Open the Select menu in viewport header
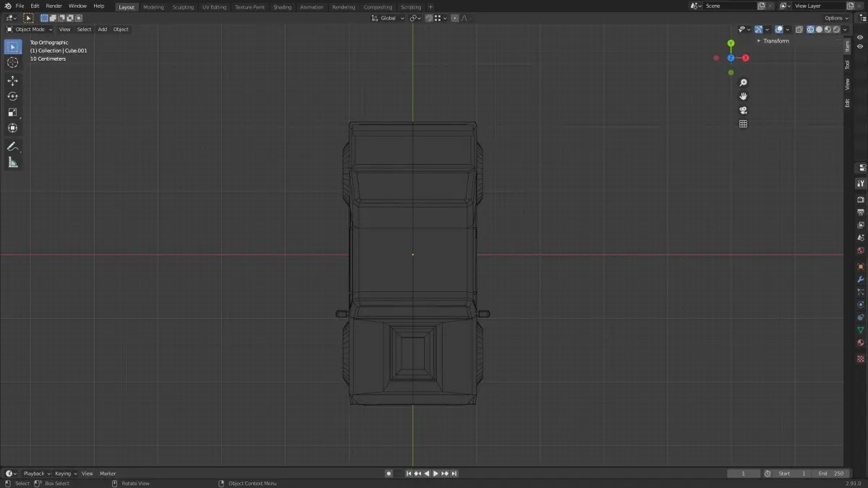Image resolution: width=868 pixels, height=488 pixels. point(84,30)
